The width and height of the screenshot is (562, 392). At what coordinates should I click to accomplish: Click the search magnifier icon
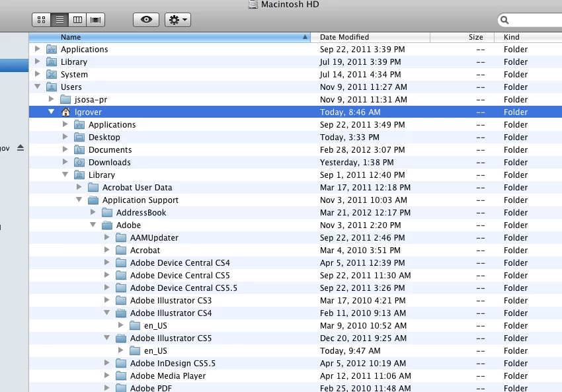[504, 20]
